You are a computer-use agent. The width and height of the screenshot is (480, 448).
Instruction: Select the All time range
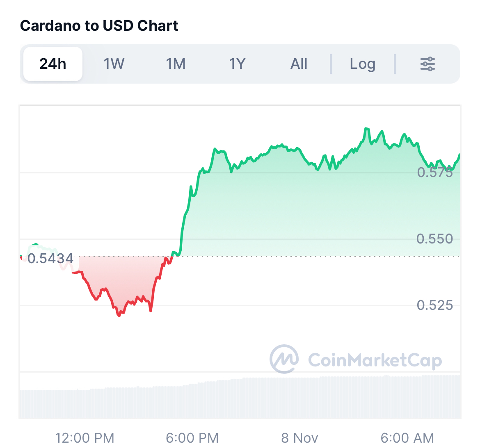pyautogui.click(x=299, y=64)
